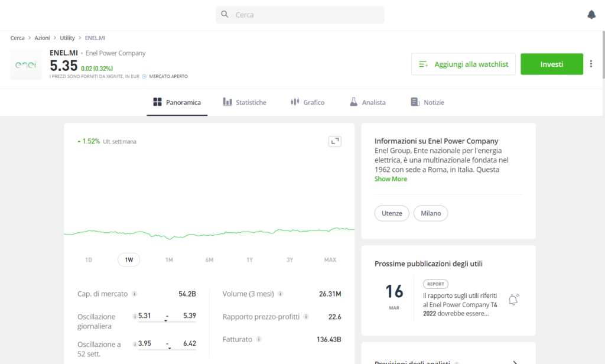Expand Previsioni degli analisti chevron
This screenshot has width=605, height=364.
(515, 362)
